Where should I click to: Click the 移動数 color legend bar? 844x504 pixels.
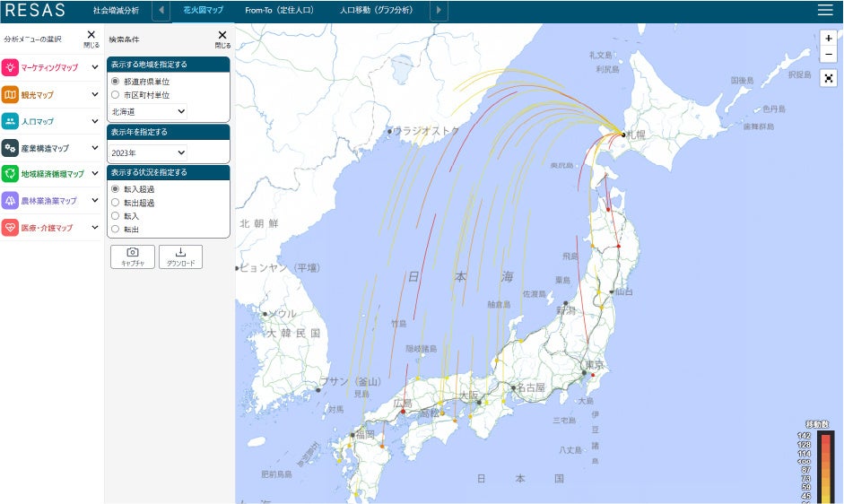pos(826,467)
